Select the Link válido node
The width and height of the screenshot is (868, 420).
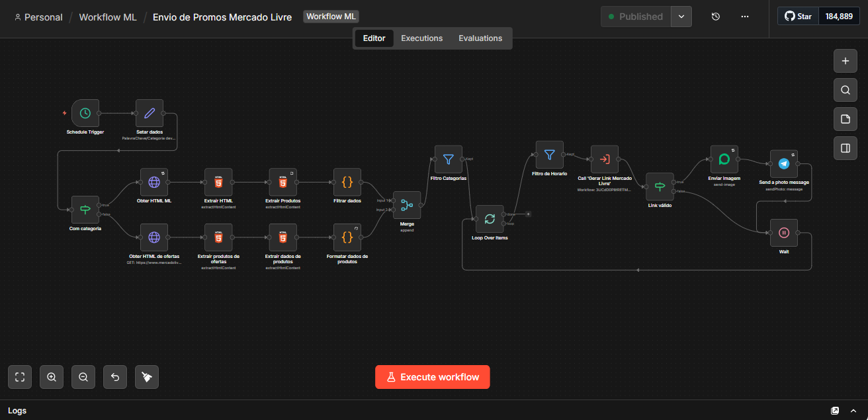coord(660,187)
